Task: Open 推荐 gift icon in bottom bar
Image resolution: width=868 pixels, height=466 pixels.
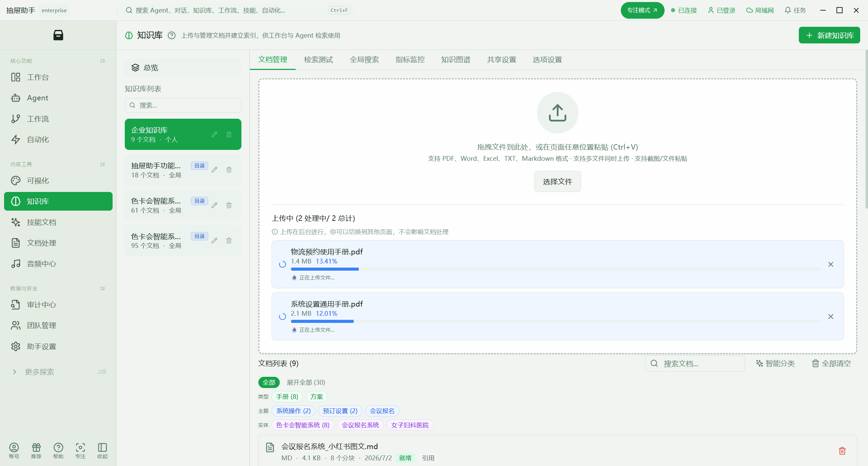Action: click(36, 451)
